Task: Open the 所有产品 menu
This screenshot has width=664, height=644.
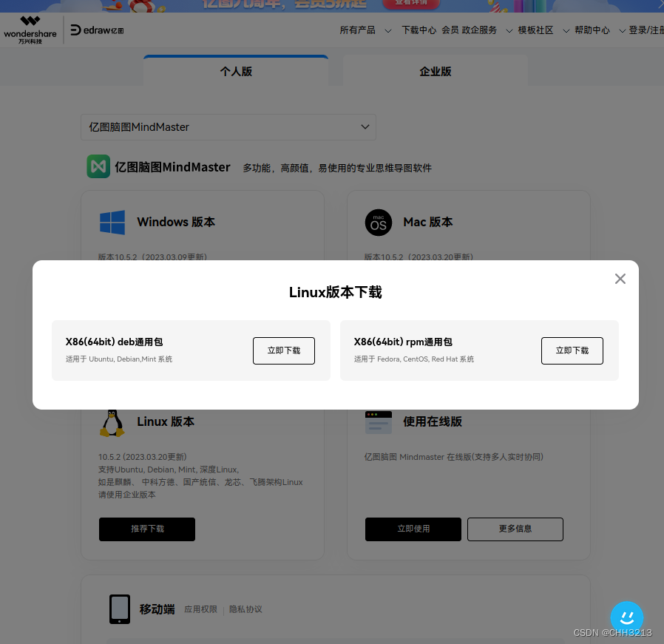Action: (357, 30)
